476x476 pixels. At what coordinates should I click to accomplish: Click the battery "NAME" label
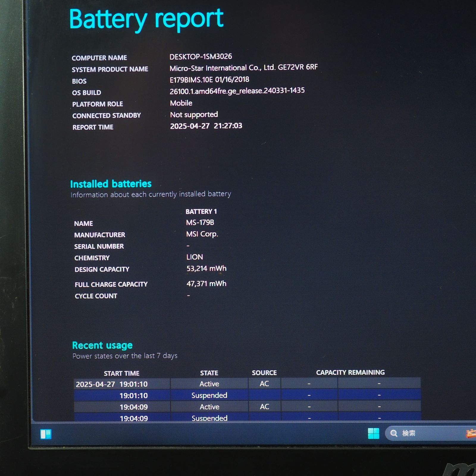[84, 224]
